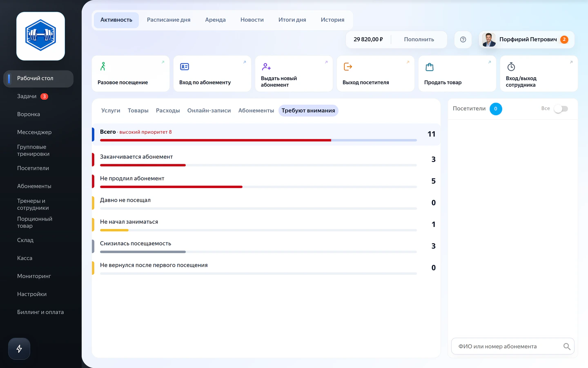Click the red Задачи badge 3
This screenshot has width=588, height=368.
(x=44, y=96)
